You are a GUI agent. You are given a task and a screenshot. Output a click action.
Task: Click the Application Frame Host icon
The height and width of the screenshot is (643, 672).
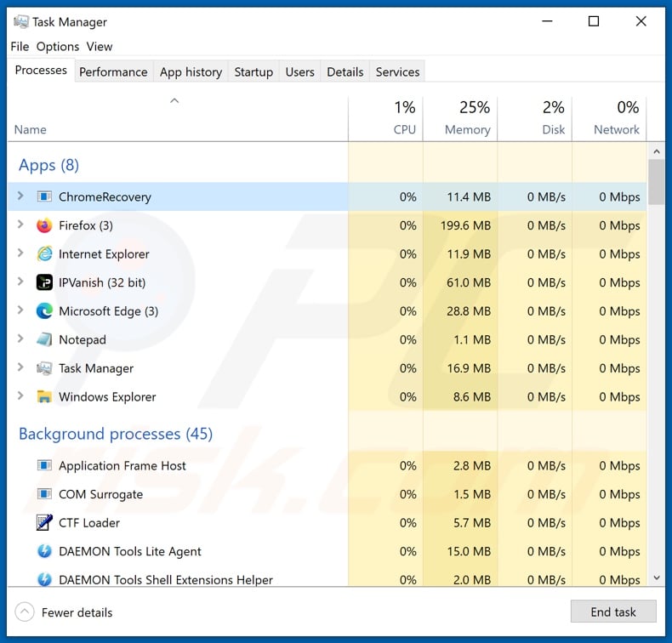click(44, 465)
